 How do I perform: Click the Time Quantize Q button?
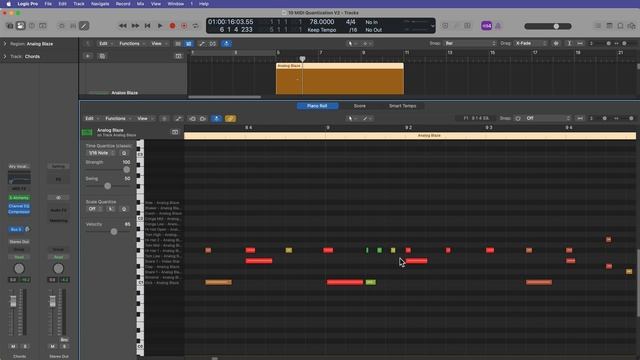point(124,153)
